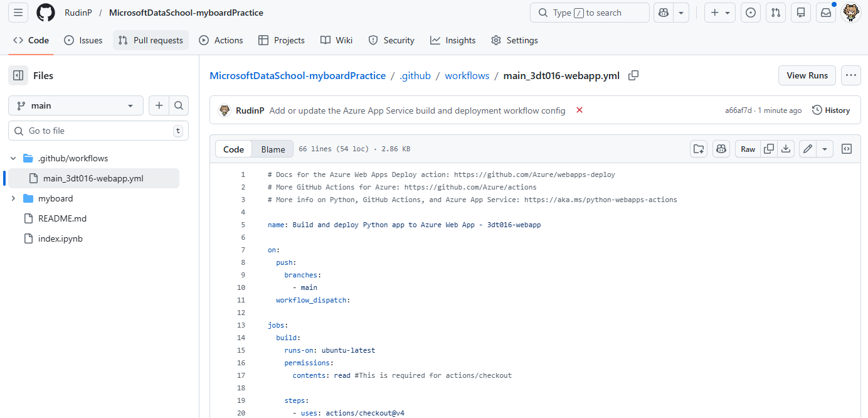Switch to the Settings tab
The height and width of the screenshot is (418, 868).
click(514, 40)
